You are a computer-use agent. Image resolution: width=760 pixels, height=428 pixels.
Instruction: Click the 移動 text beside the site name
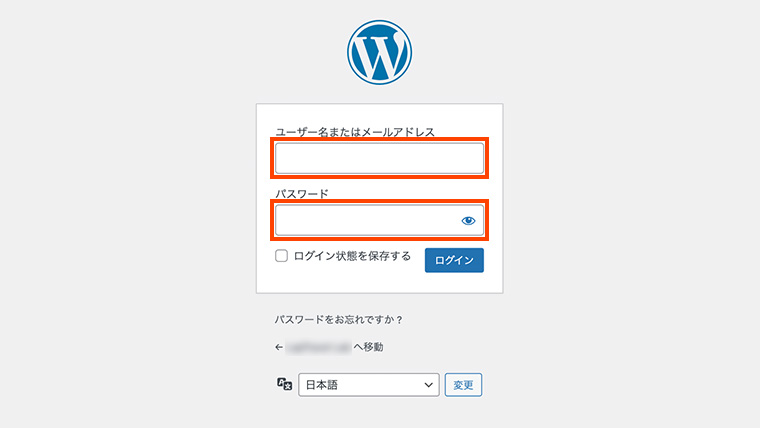pyautogui.click(x=372, y=348)
